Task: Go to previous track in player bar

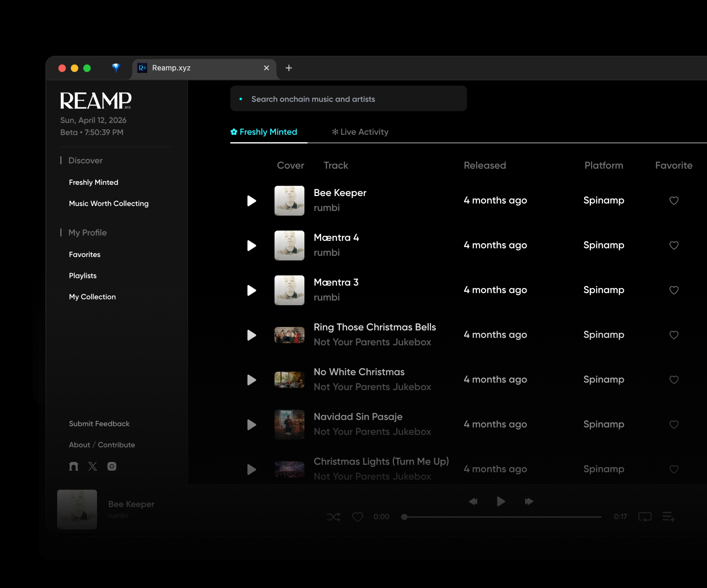Action: coord(473,501)
